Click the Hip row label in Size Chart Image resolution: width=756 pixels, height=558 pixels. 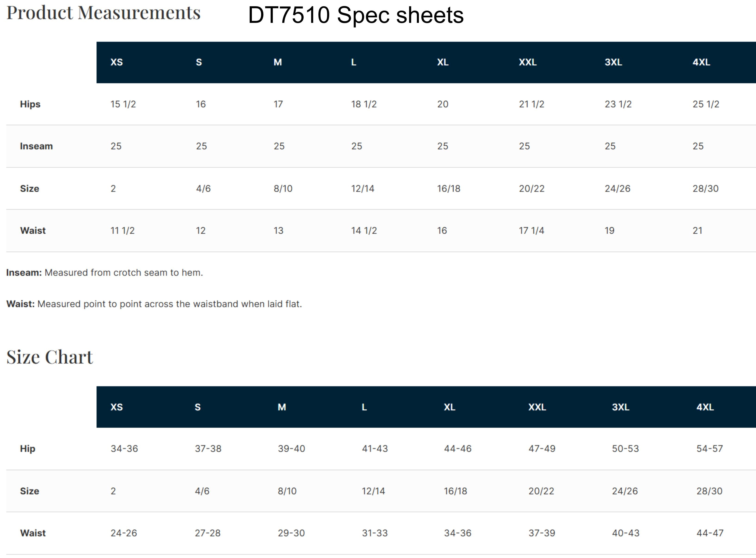pos(27,448)
